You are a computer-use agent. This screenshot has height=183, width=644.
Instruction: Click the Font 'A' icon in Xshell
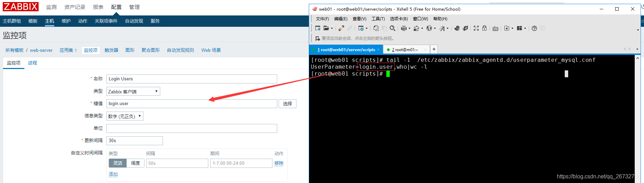click(x=442, y=28)
